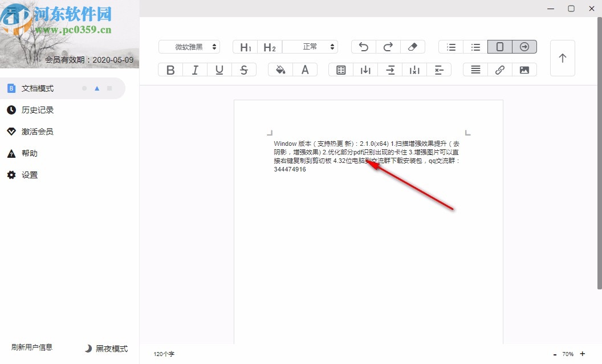602x364 pixels.
Task: Choose the text color with A icon
Action: (x=305, y=70)
